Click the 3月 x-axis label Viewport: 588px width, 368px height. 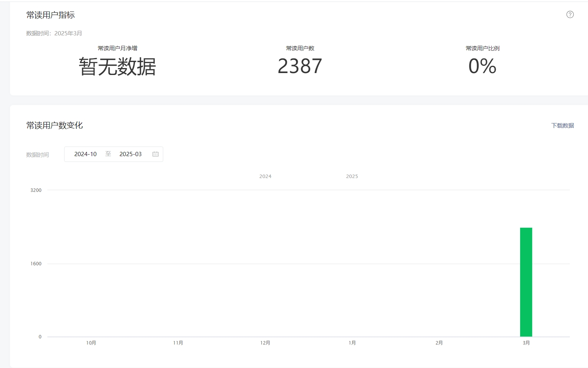[x=526, y=343]
